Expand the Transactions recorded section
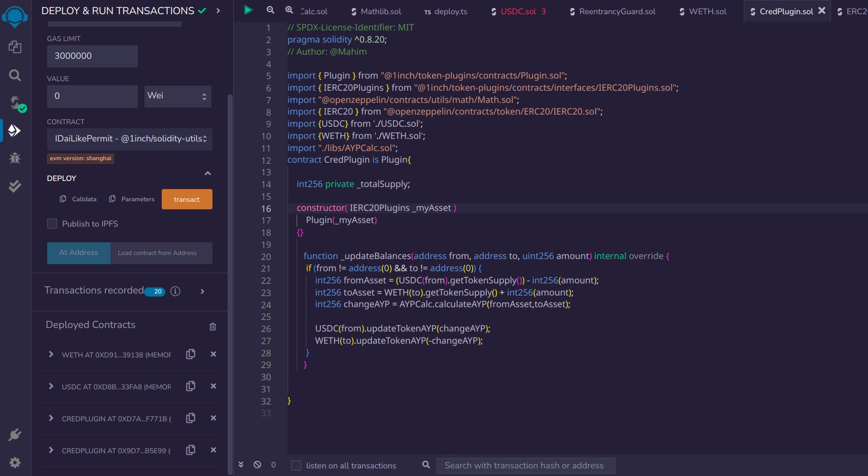The height and width of the screenshot is (476, 868). [202, 291]
